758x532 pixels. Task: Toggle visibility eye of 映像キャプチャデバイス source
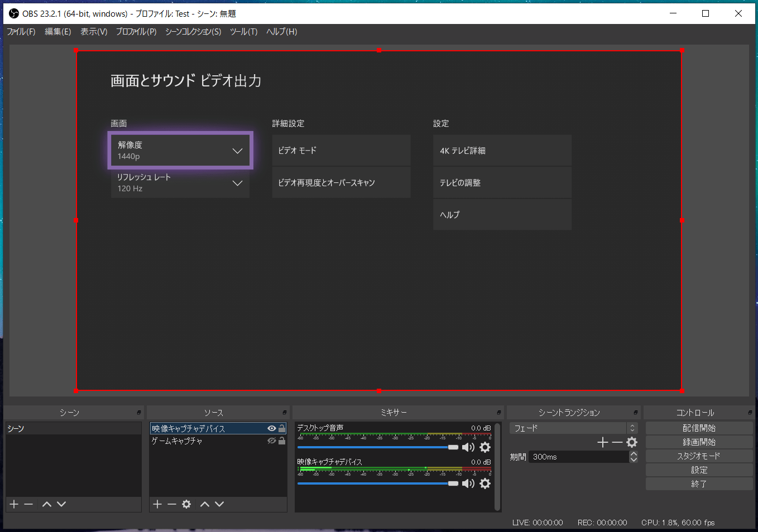[272, 428]
